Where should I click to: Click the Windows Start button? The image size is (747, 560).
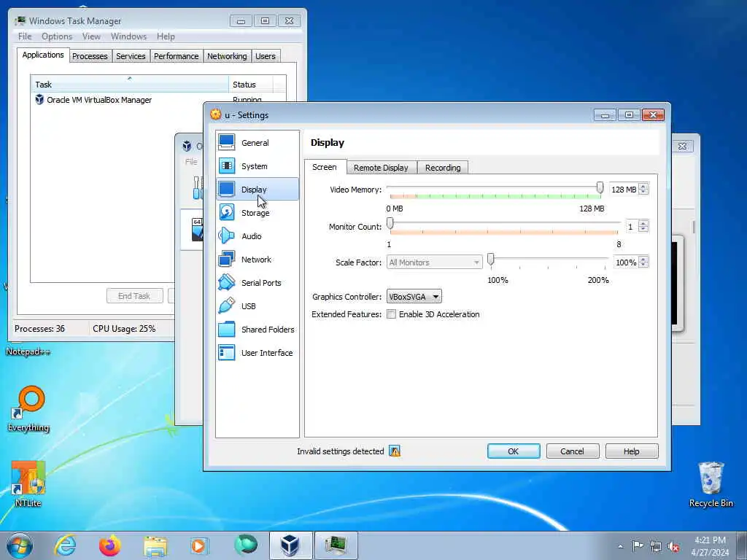pyautogui.click(x=20, y=545)
